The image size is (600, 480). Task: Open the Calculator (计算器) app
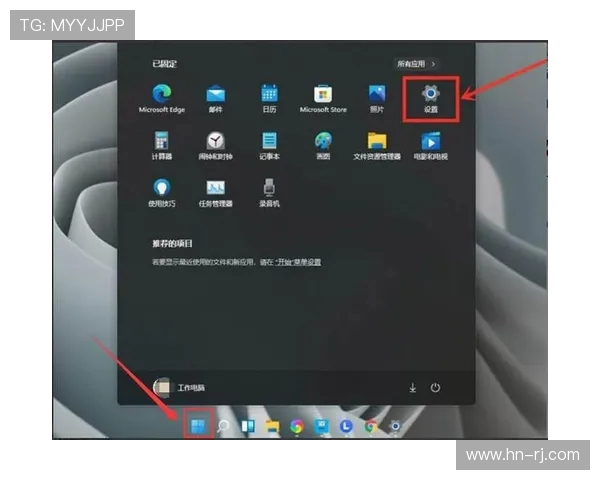coord(162,145)
